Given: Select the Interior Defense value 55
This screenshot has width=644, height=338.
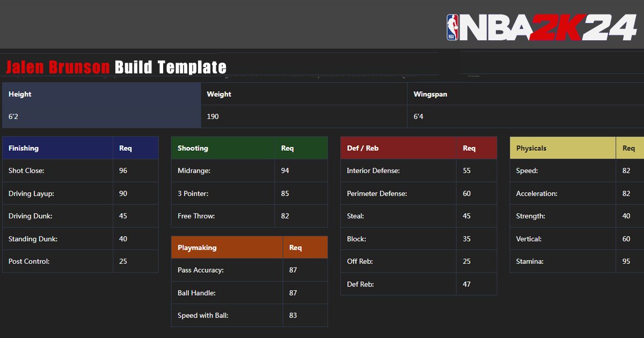Looking at the screenshot, I should coord(467,171).
